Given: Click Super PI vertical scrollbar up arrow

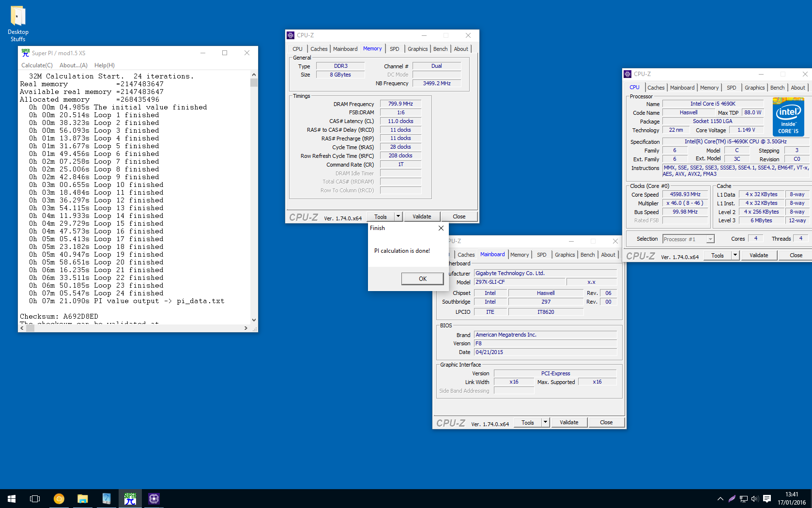Looking at the screenshot, I should (254, 75).
